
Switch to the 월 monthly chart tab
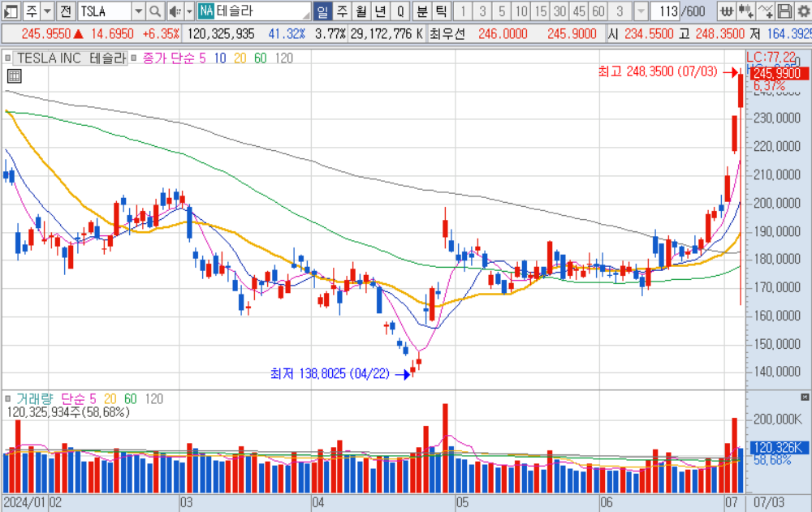point(361,11)
